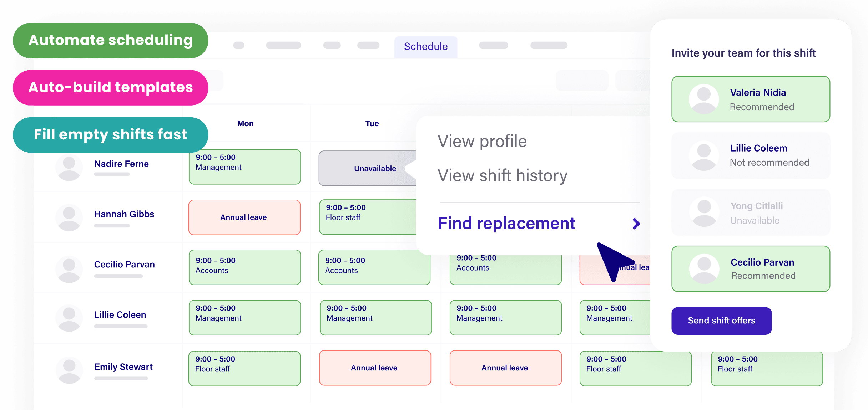Open Lillie Coleen employee name
The width and height of the screenshot is (868, 410).
click(x=120, y=315)
